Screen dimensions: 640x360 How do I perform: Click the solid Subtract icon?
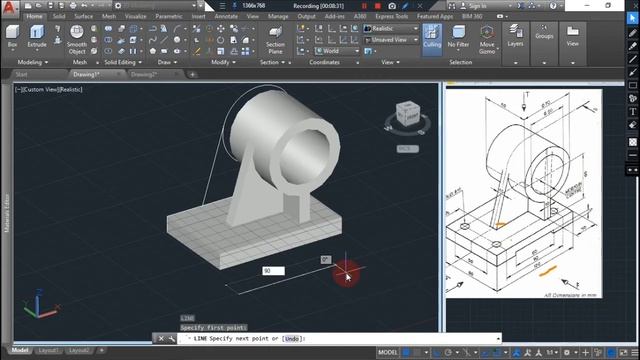[x=108, y=40]
